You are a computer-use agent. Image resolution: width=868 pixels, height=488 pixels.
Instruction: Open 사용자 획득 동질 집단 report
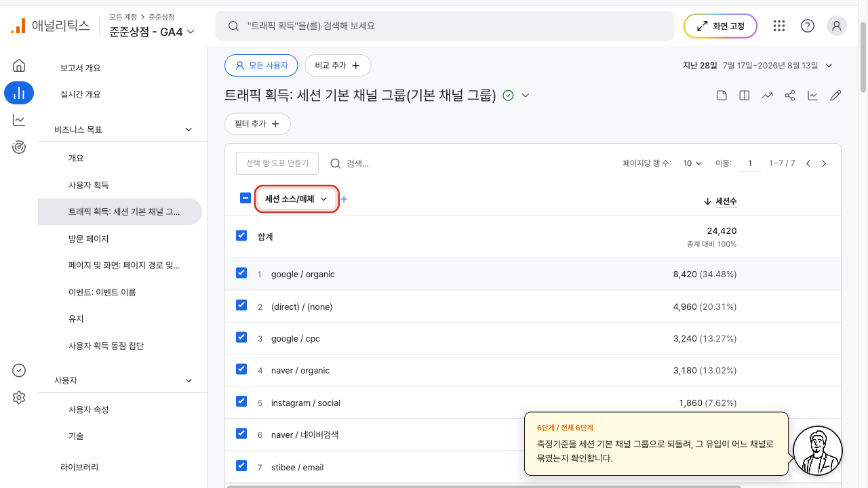point(106,346)
